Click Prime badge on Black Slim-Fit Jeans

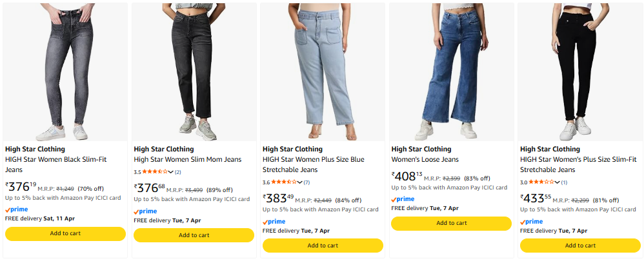17,209
